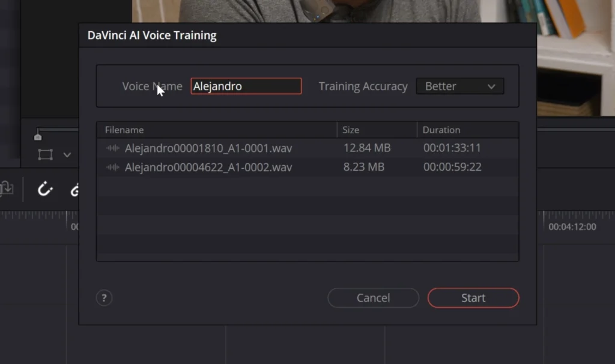Click the waveform icon beside Alejandro00001810_A1-0001.wav
Image resolution: width=615 pixels, height=364 pixels.
(x=113, y=148)
